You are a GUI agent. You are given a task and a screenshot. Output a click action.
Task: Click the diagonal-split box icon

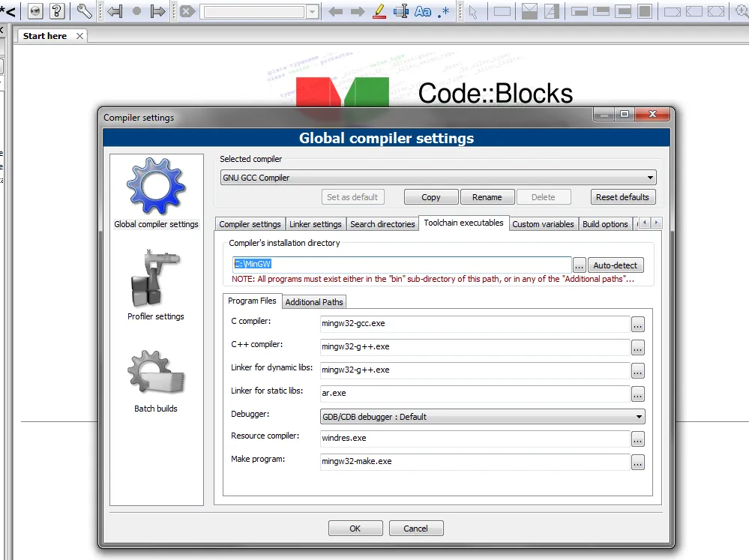click(551, 11)
